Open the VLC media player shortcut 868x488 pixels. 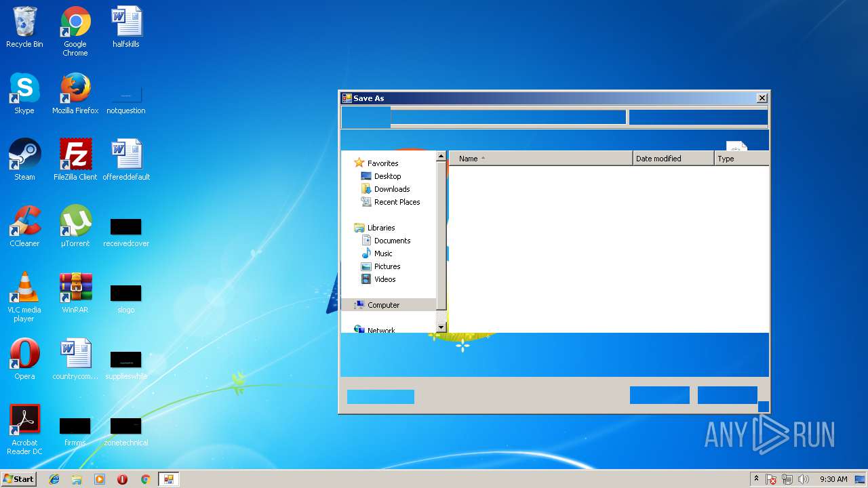[x=24, y=297]
